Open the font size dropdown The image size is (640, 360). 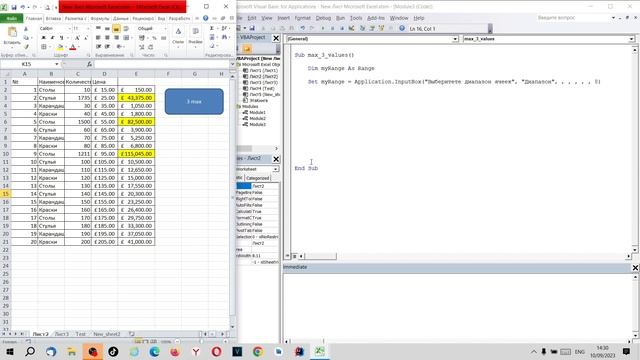click(87, 29)
